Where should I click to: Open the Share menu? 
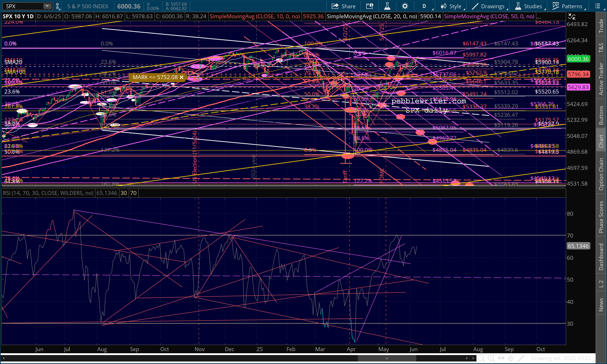click(343, 6)
